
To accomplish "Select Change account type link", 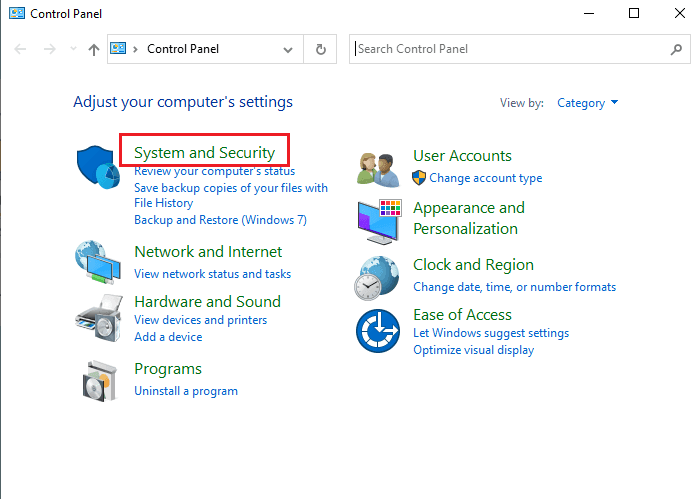I will [x=486, y=178].
